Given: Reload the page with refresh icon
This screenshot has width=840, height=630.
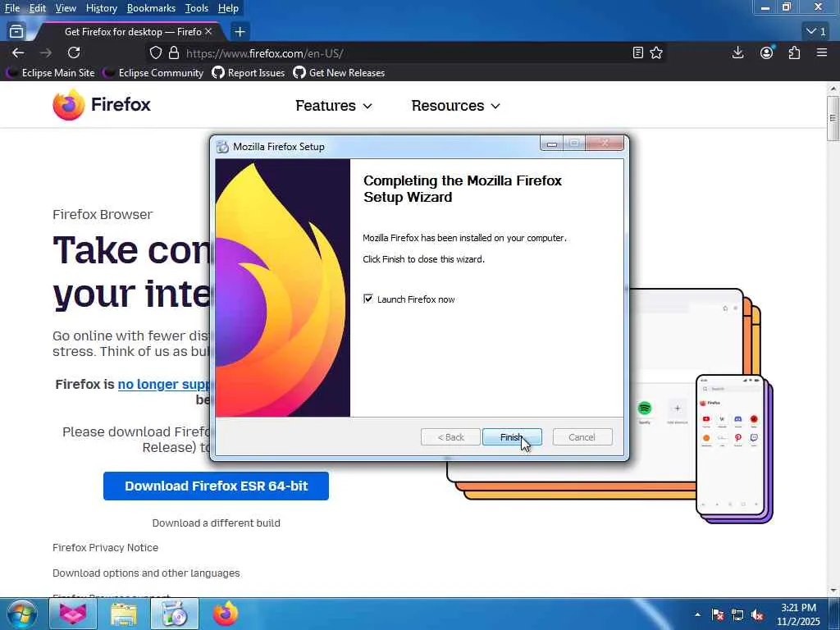Looking at the screenshot, I should 74,52.
